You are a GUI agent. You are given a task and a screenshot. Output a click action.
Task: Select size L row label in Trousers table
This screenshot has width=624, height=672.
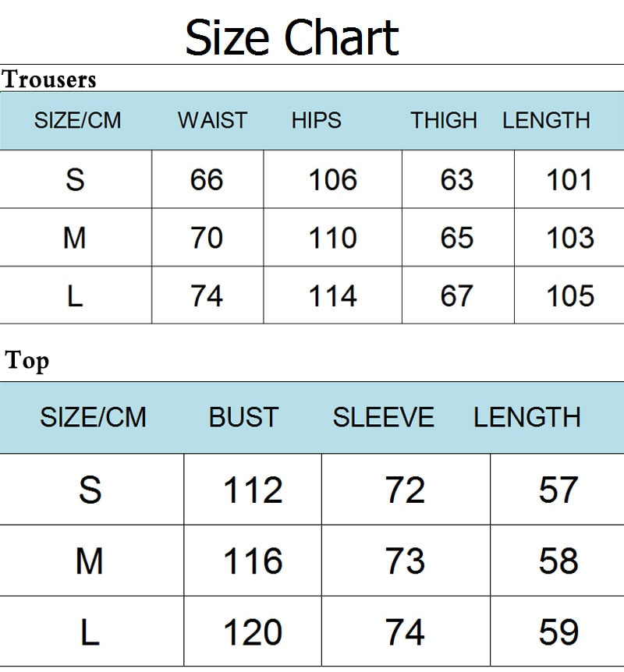point(75,296)
